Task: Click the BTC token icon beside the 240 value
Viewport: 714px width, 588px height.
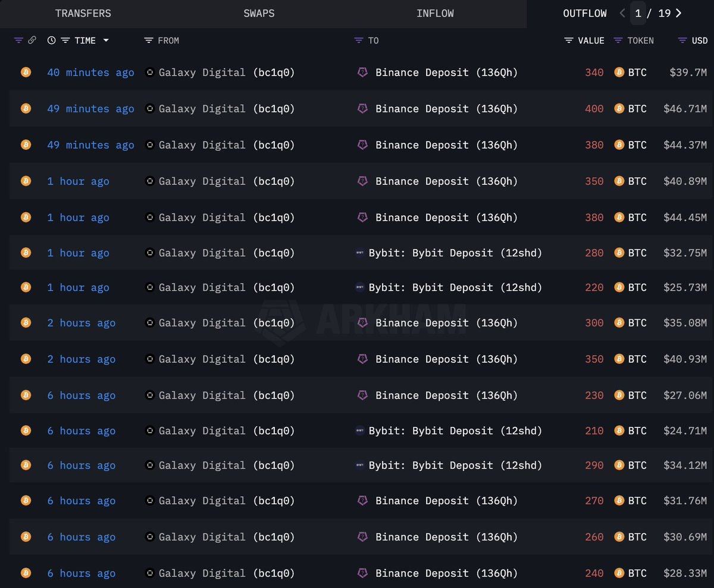Action: [619, 573]
